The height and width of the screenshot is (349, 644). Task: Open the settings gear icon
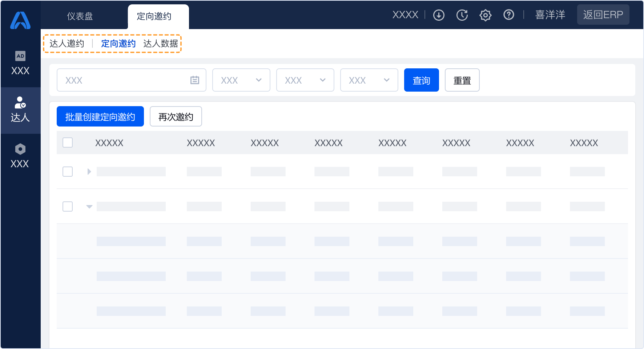tap(486, 15)
